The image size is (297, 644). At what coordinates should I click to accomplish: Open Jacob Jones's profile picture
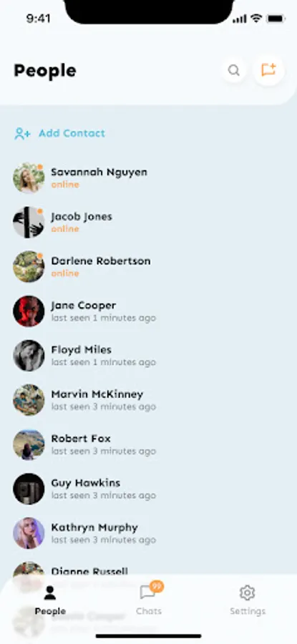tap(29, 223)
